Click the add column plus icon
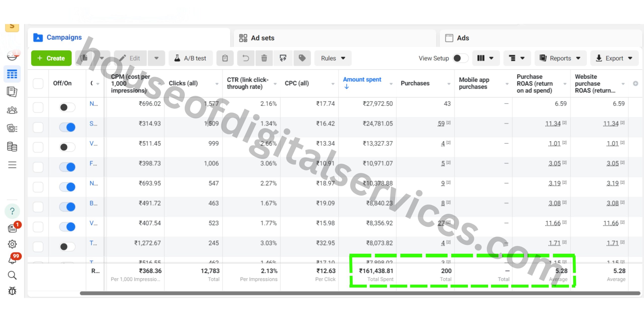The height and width of the screenshot is (322, 644). click(x=635, y=84)
